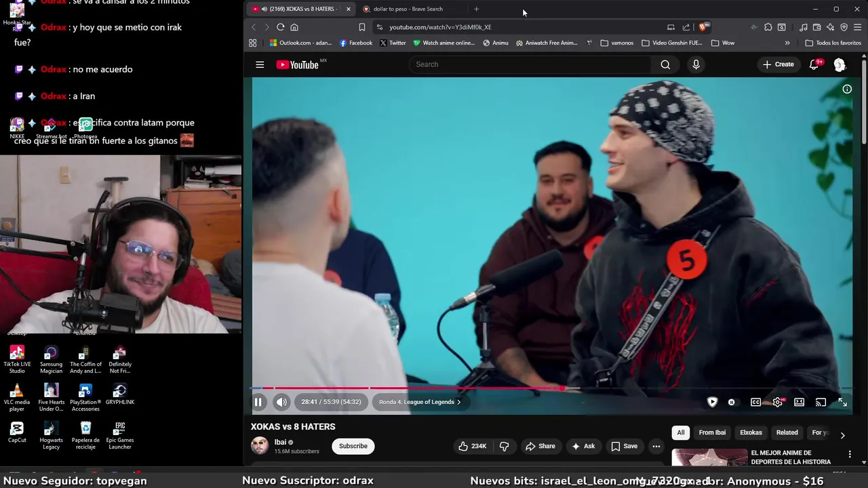Open the YouTube account avatar menu
The height and width of the screenshot is (488, 868).
(x=840, y=64)
